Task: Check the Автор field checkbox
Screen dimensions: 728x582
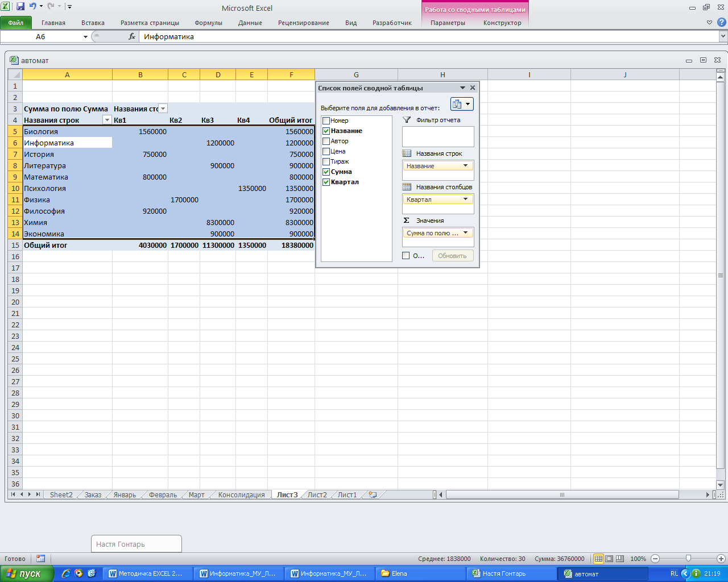Action: pos(326,141)
